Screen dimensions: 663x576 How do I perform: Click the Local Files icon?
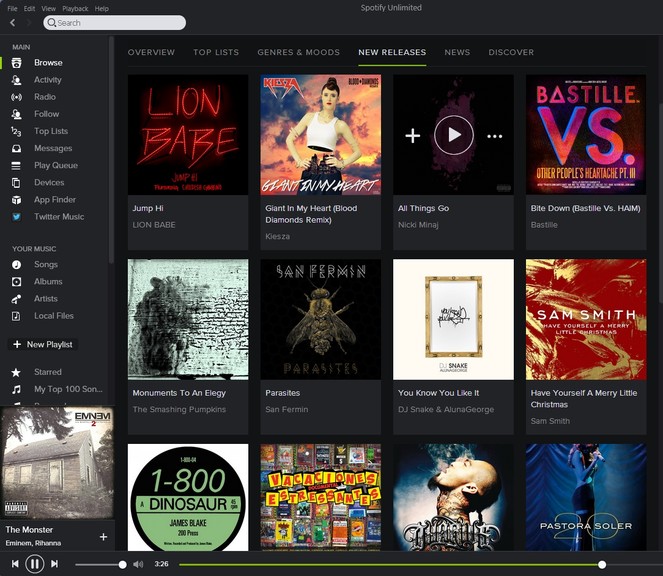[16, 316]
